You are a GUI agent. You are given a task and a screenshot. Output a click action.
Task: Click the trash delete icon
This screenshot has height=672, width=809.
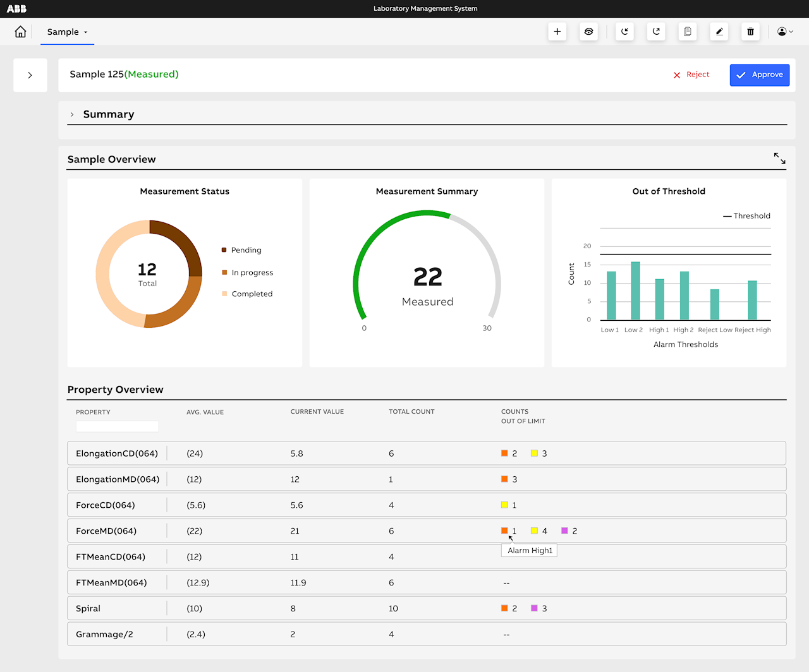[x=750, y=32]
